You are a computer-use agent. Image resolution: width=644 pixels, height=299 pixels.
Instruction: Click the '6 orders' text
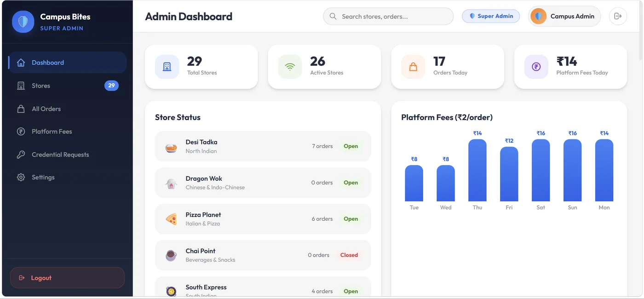click(x=322, y=219)
